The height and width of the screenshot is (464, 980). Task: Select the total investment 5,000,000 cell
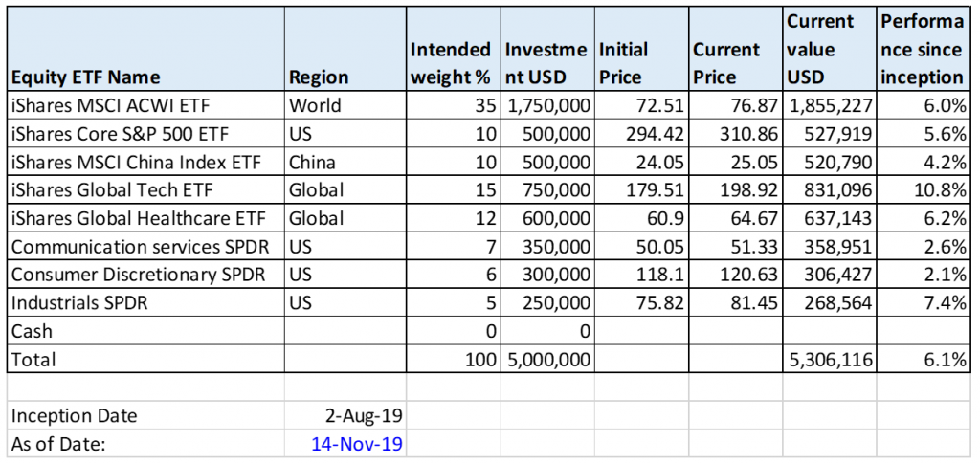point(546,359)
